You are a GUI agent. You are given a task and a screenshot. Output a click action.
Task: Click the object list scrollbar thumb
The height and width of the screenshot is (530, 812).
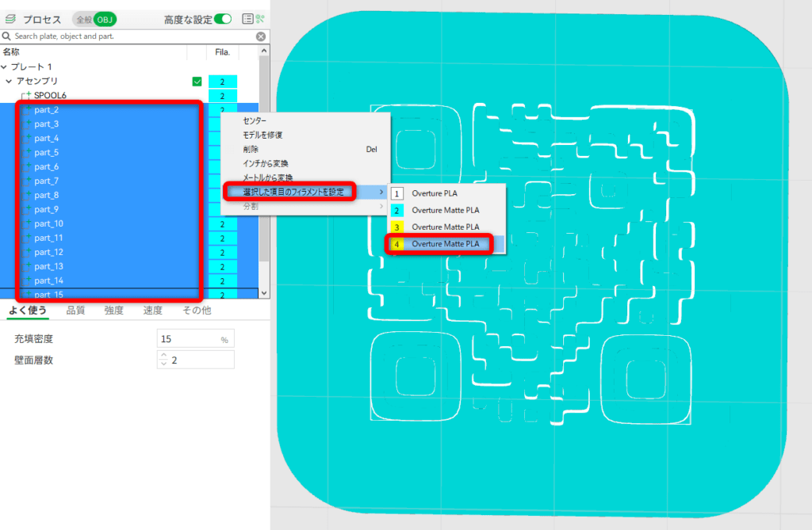click(264, 158)
